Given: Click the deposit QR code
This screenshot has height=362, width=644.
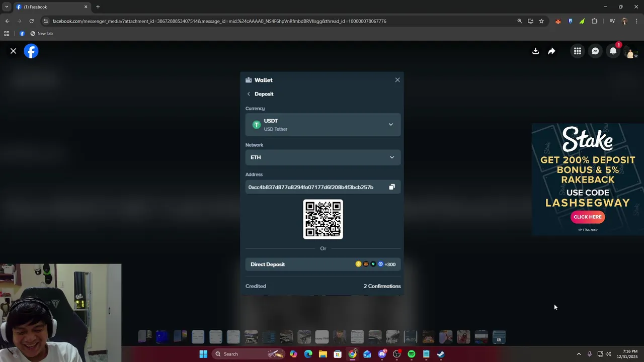Looking at the screenshot, I should coord(323,219).
